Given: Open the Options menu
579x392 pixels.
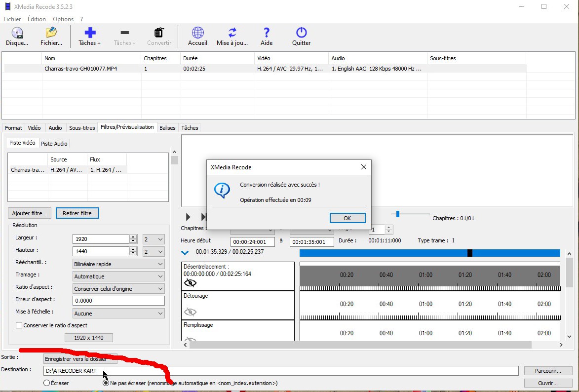Looking at the screenshot, I should (x=63, y=19).
